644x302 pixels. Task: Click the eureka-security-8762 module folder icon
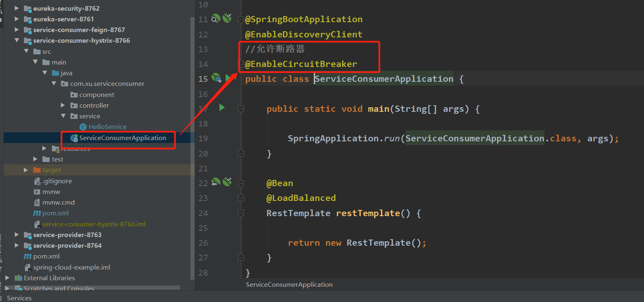click(x=28, y=8)
